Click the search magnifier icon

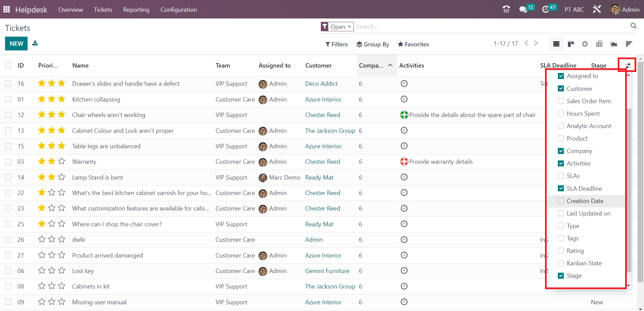click(x=633, y=26)
